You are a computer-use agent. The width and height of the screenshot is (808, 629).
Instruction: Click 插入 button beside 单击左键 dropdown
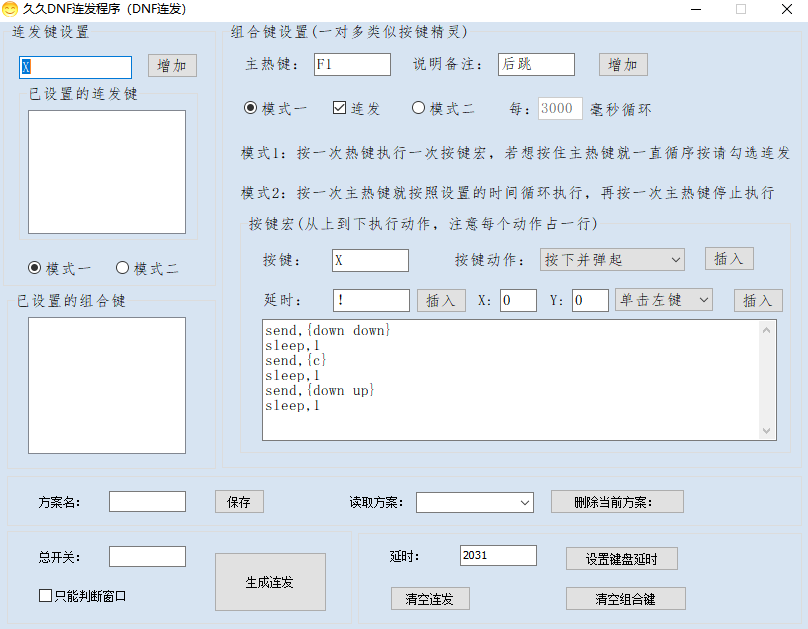click(758, 301)
